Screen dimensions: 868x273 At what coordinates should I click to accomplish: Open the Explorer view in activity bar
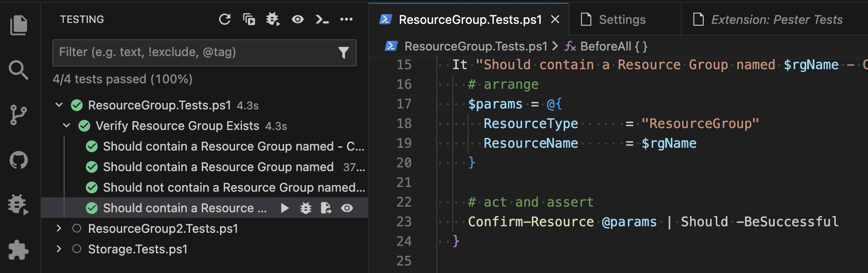pos(19,25)
